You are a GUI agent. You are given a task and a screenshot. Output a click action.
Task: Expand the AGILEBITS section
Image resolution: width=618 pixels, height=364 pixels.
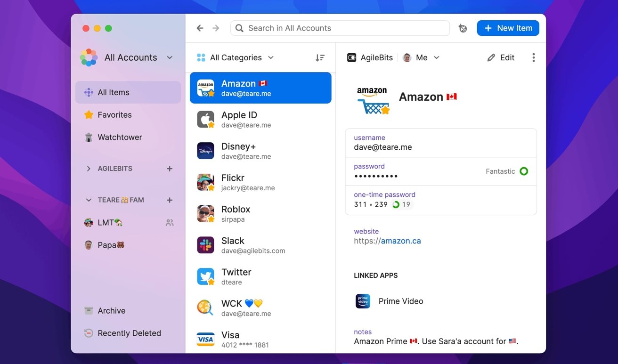pos(89,169)
